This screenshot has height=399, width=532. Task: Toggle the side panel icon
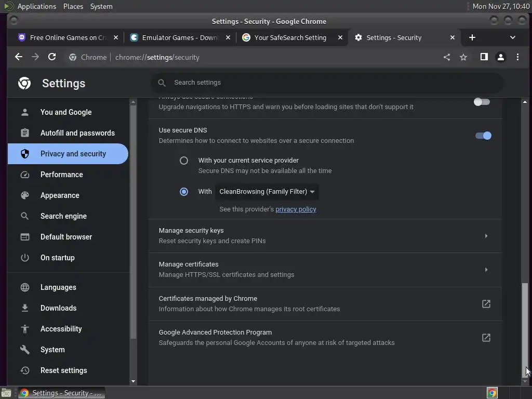(484, 57)
